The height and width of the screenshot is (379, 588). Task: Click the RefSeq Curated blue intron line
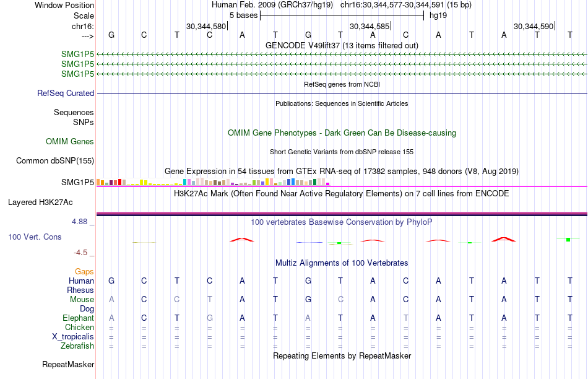[x=342, y=93]
